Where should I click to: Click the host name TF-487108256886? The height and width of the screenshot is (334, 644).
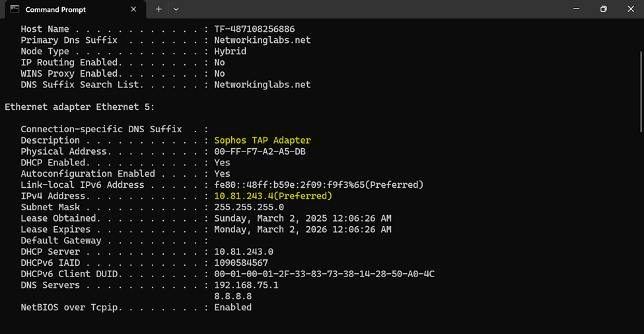click(x=255, y=29)
